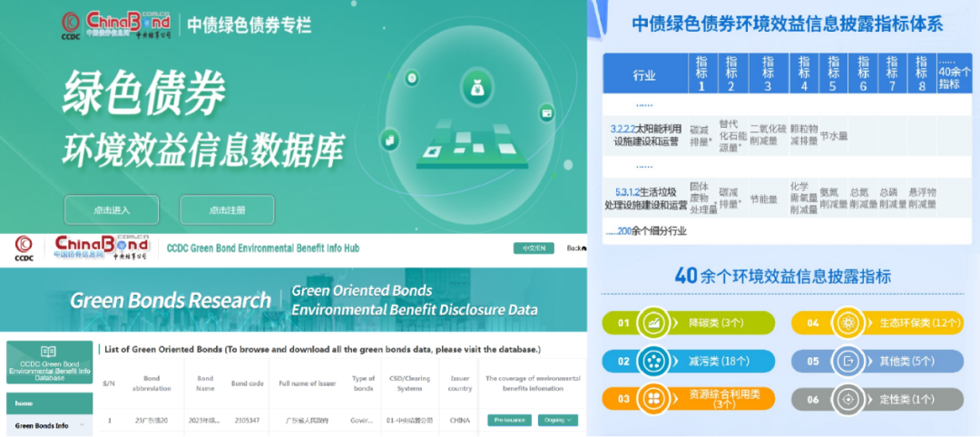The image size is (980, 437).
Task: Click the 40余个指标 header cell
Action: tap(955, 74)
